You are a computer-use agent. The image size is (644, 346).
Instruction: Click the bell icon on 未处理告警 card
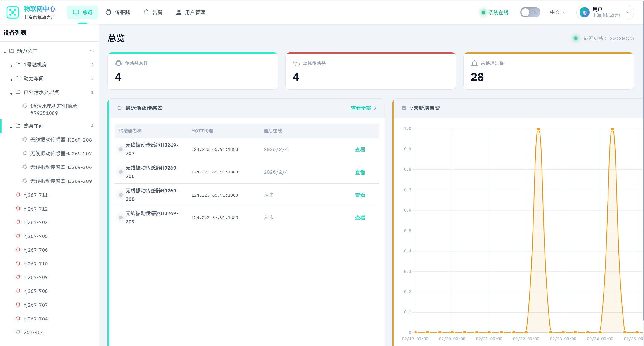tap(474, 63)
